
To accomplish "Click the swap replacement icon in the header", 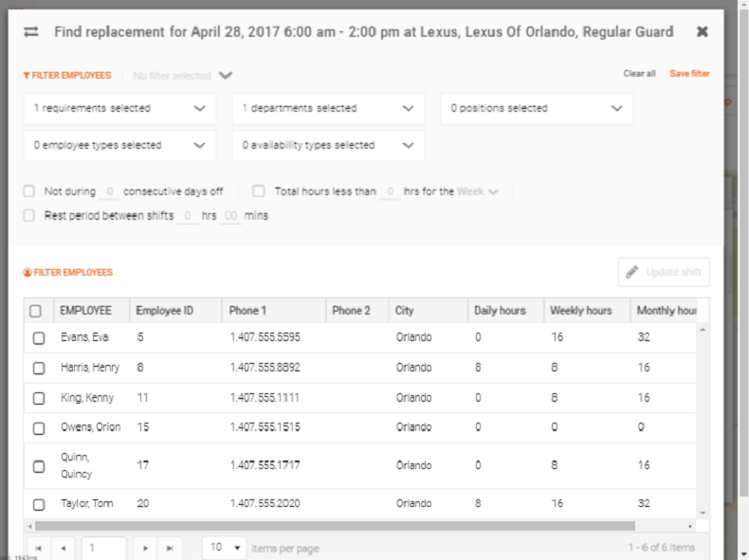I will [x=31, y=32].
